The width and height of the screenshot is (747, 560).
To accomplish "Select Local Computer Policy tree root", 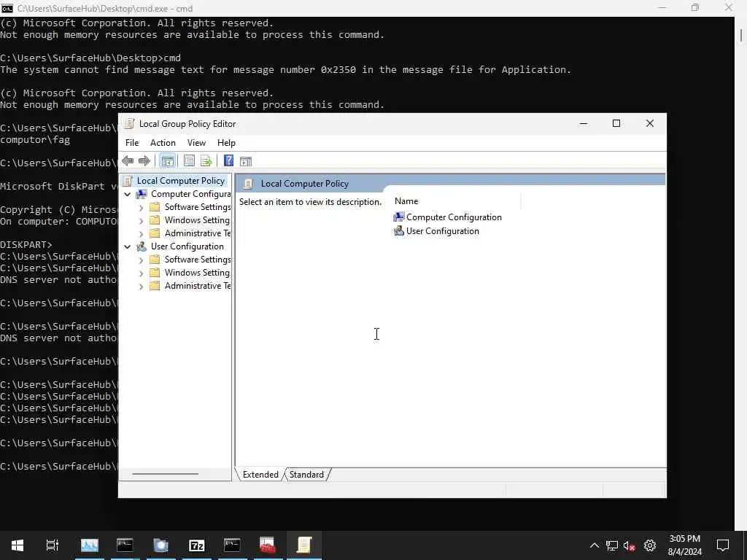I will pos(181,181).
